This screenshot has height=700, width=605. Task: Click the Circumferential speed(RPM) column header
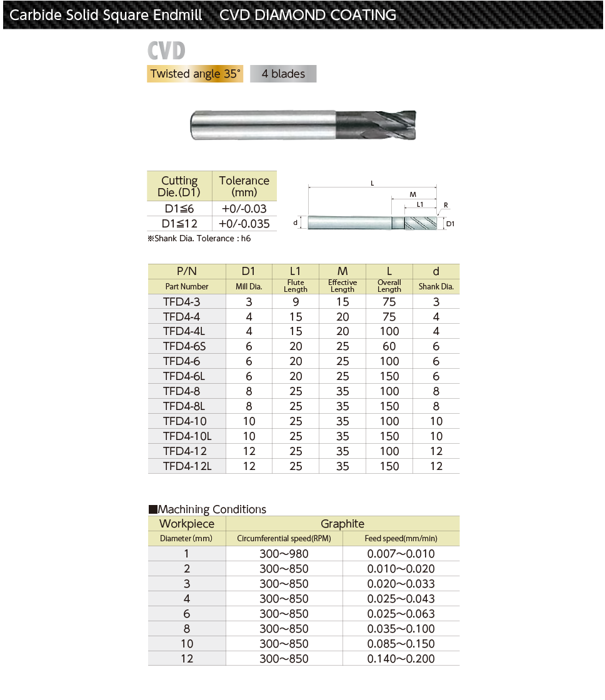coord(284,539)
